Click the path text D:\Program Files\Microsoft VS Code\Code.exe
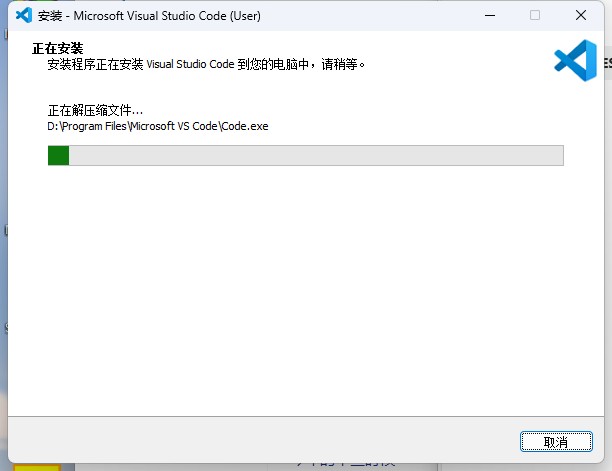Image resolution: width=612 pixels, height=471 pixels. pos(158,126)
